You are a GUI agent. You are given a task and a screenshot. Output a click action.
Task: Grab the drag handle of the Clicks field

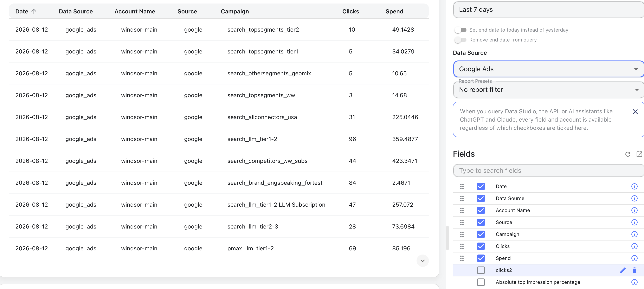[x=462, y=246]
